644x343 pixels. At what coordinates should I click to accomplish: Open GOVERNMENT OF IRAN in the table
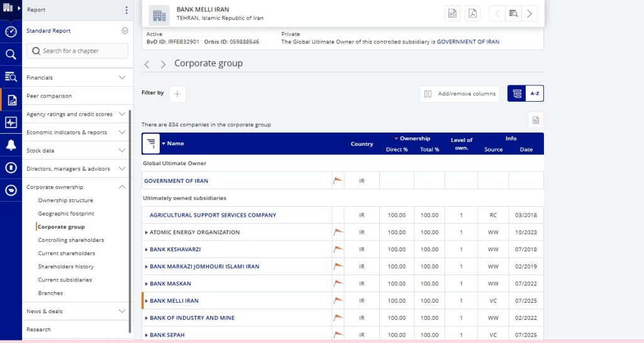click(176, 180)
